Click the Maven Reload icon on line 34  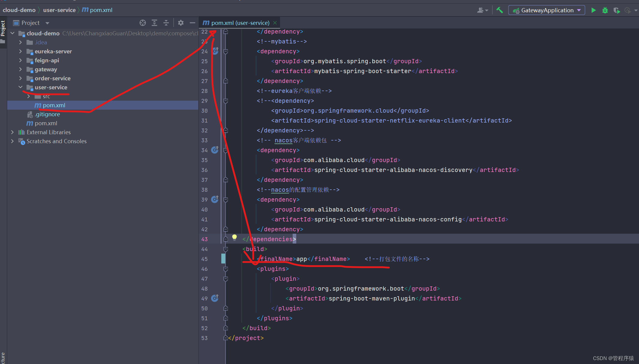[x=215, y=150]
